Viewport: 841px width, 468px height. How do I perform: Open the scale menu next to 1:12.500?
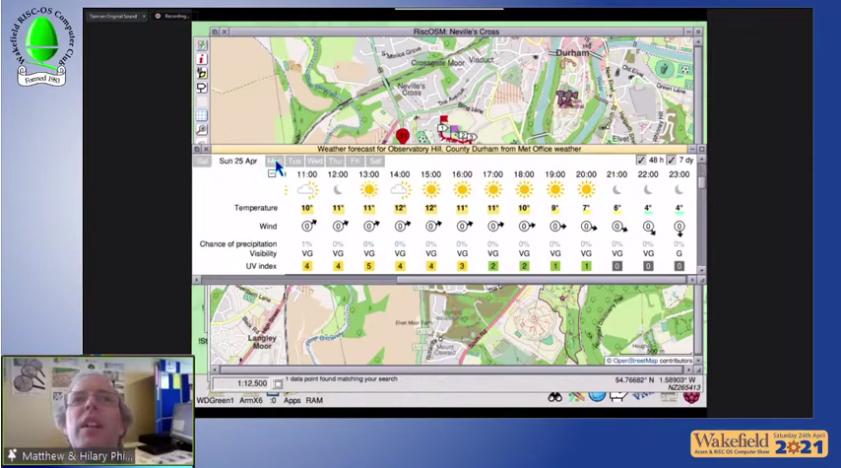tap(278, 384)
